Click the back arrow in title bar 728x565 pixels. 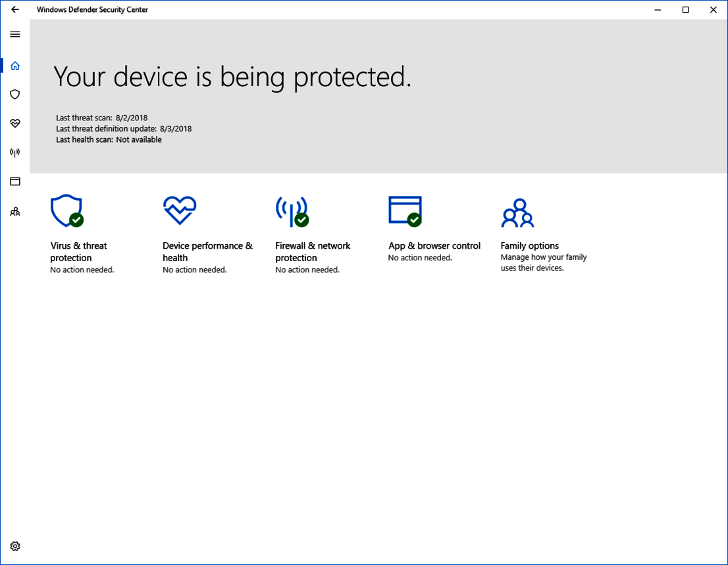tap(15, 10)
